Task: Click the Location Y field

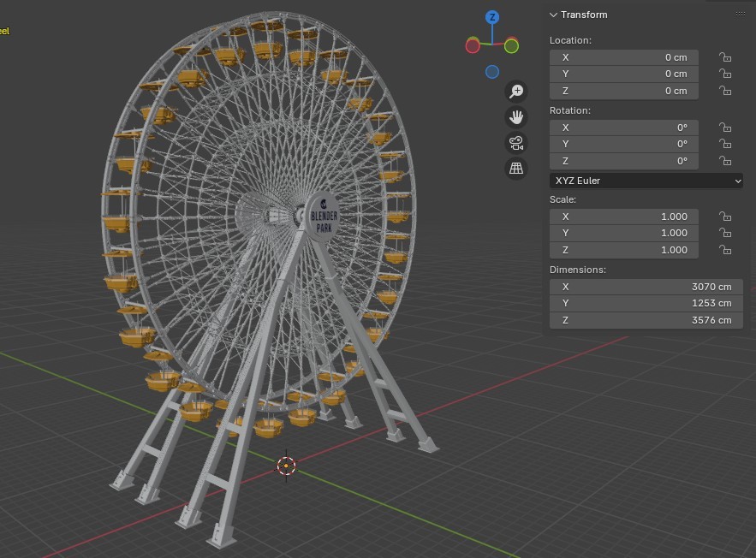Action: pyautogui.click(x=623, y=74)
